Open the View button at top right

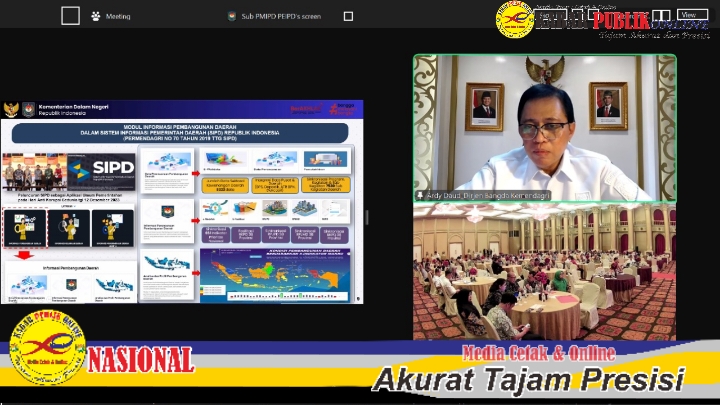tap(692, 15)
